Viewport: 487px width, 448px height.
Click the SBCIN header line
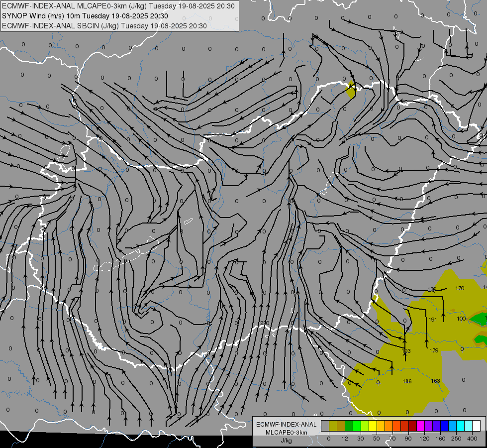point(104,26)
